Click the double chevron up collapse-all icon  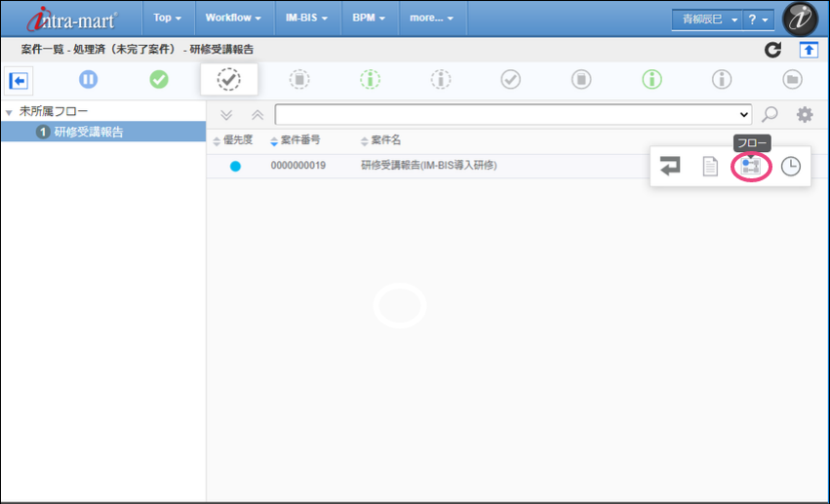(x=257, y=115)
